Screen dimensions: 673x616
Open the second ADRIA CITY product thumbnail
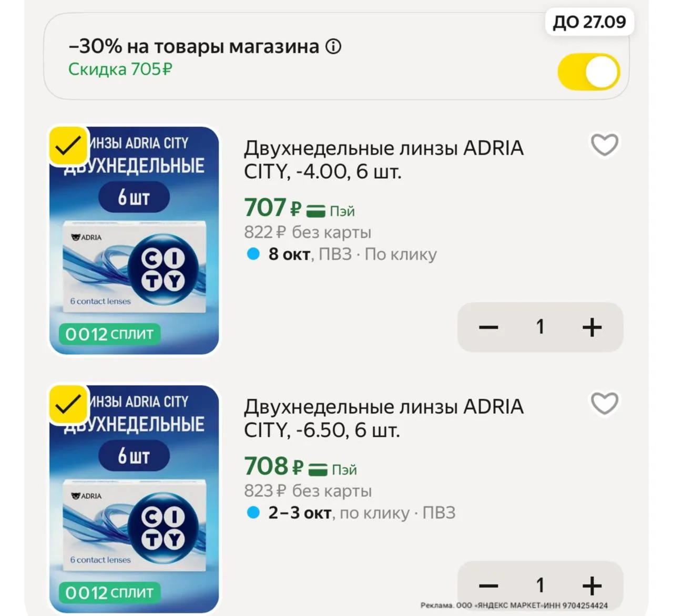tap(134, 499)
